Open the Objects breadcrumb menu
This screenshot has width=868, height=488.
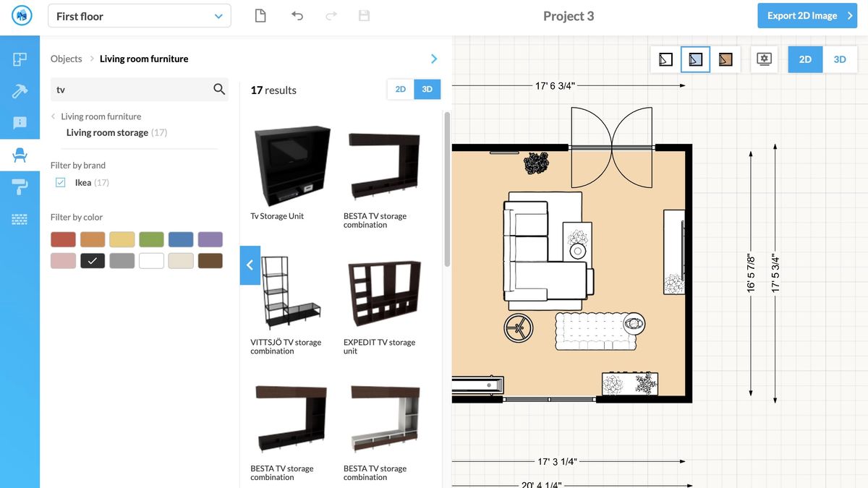[x=66, y=59]
